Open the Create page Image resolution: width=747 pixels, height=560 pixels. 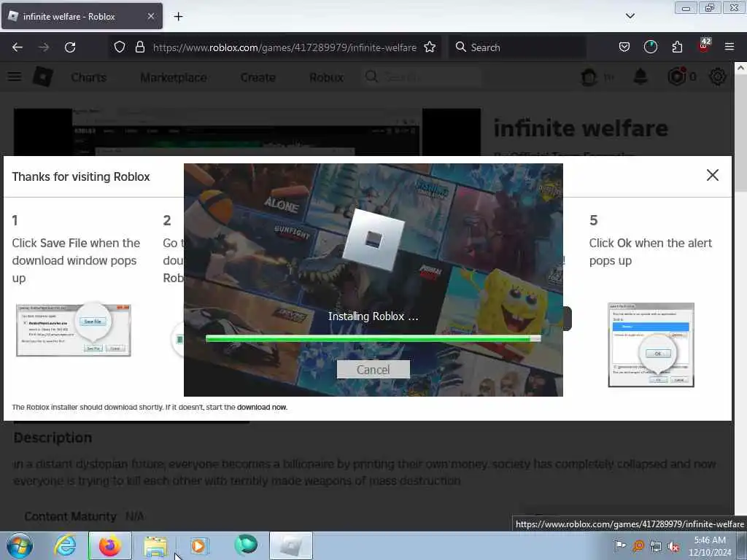click(258, 77)
